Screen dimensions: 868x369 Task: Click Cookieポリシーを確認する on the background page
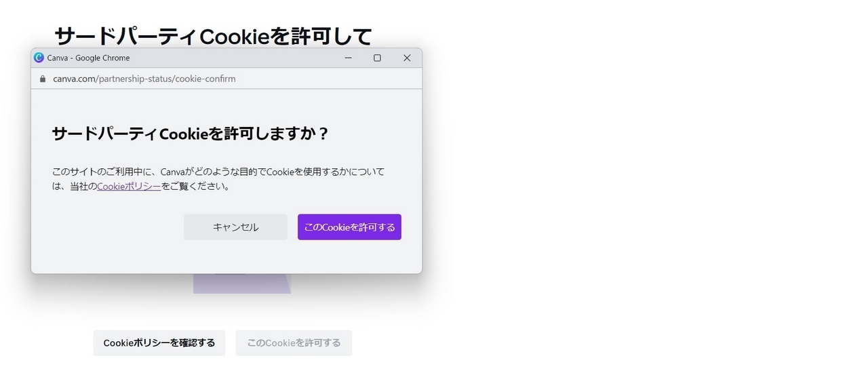pyautogui.click(x=159, y=343)
